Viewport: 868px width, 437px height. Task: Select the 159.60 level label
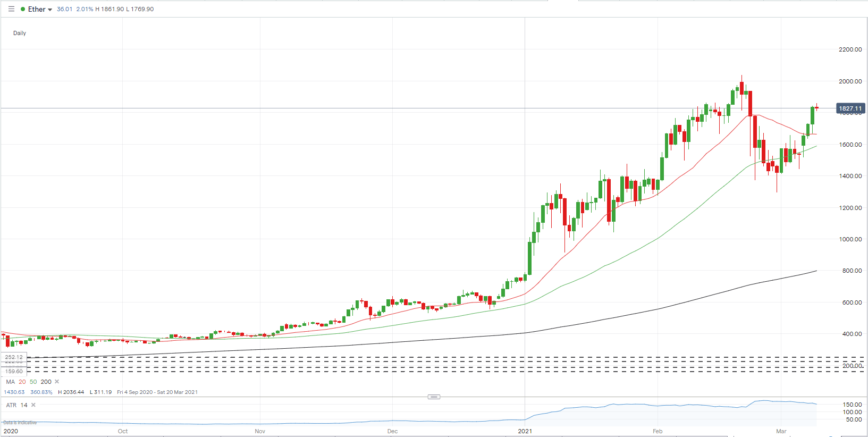(14, 372)
